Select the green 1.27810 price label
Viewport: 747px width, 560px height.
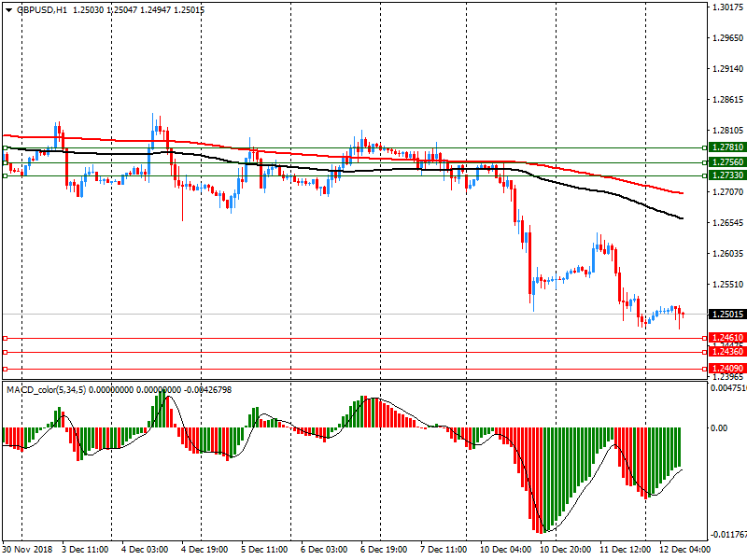click(x=726, y=147)
